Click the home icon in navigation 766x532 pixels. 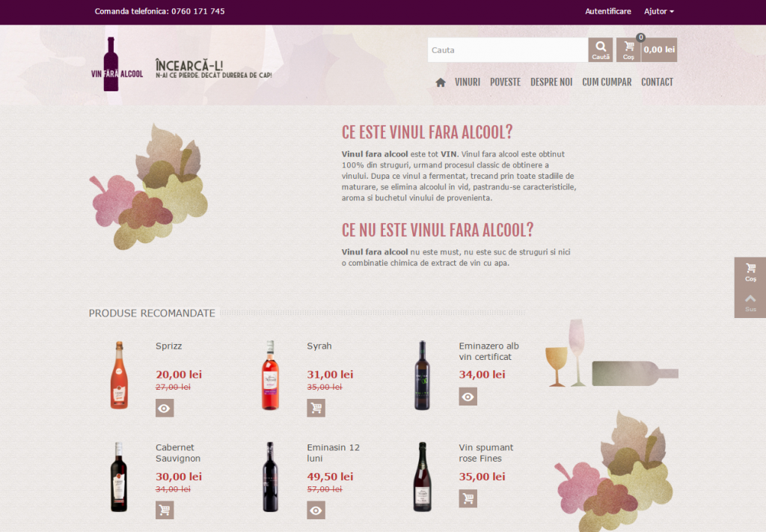pyautogui.click(x=440, y=82)
